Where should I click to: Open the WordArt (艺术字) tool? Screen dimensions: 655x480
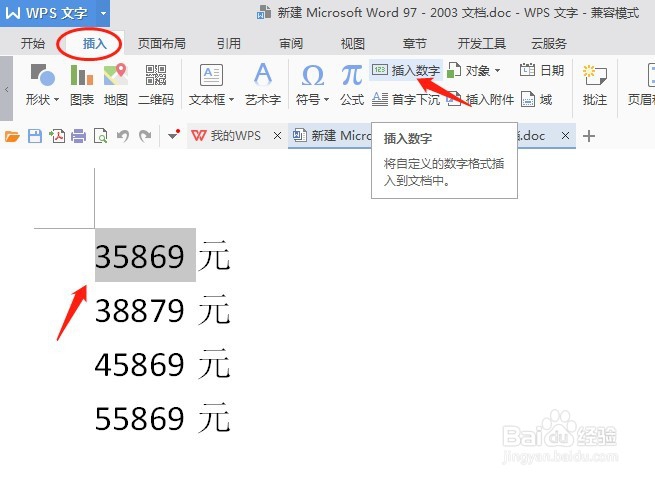pyautogui.click(x=263, y=84)
